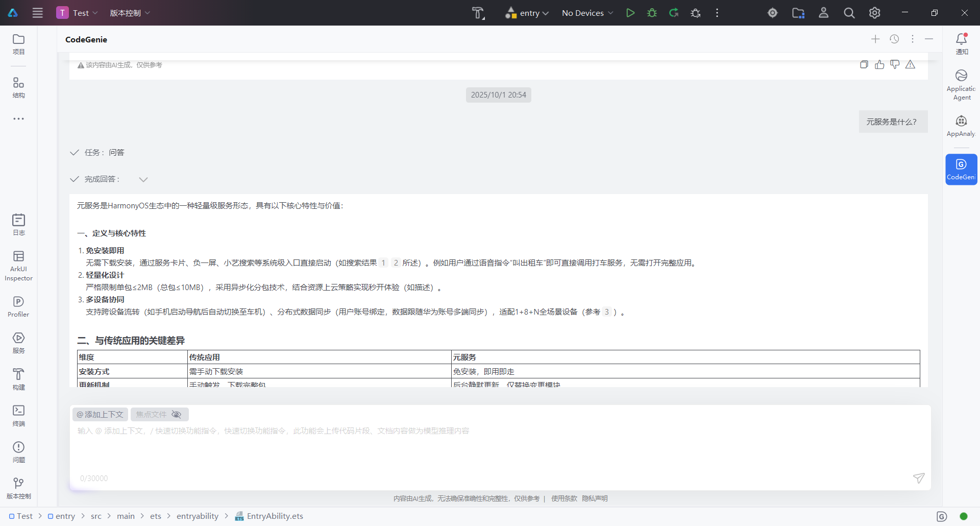Open the Profiler tool window
This screenshot has width=980, height=526.
coord(19,307)
